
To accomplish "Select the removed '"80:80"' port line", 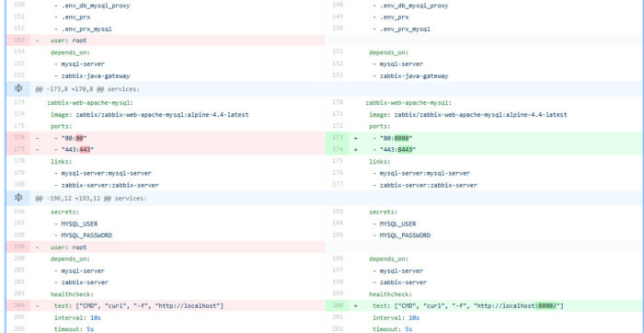I will tap(166, 138).
